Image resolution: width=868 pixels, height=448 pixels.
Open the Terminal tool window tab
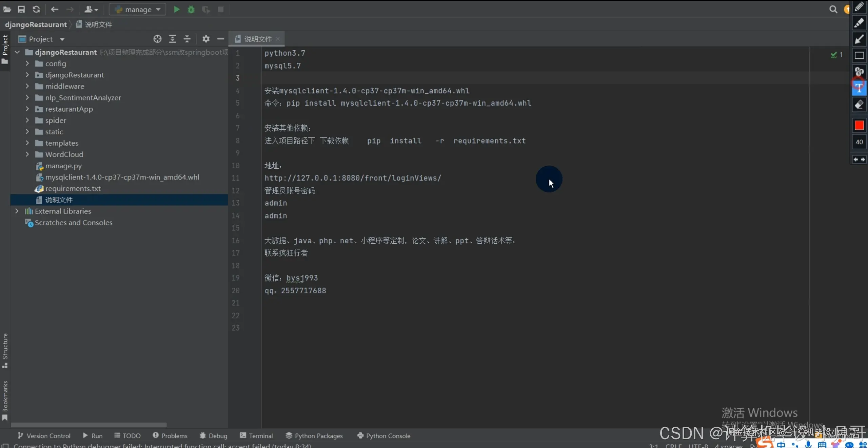click(256, 436)
